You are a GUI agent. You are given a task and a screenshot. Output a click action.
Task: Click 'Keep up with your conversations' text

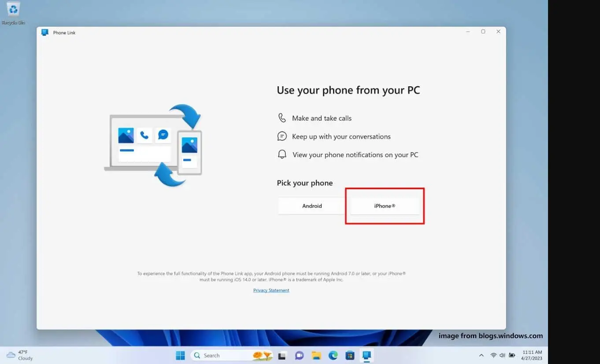[x=341, y=136]
